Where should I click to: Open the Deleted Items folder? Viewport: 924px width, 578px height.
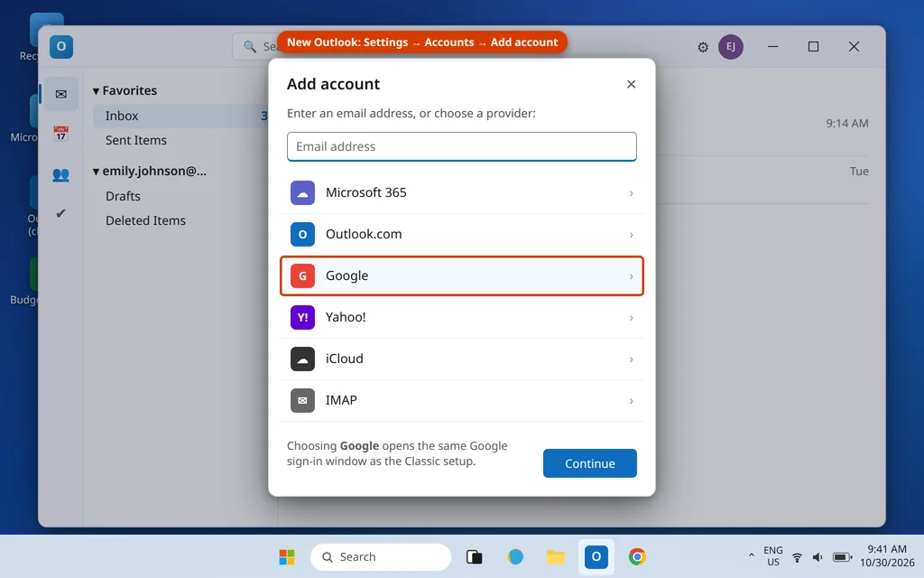coord(145,220)
